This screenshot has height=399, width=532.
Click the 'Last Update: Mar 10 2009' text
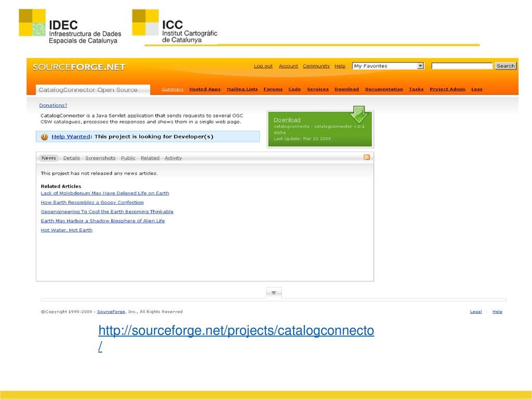pyautogui.click(x=302, y=139)
